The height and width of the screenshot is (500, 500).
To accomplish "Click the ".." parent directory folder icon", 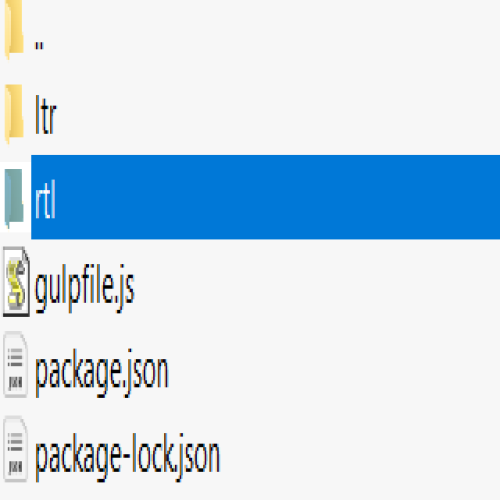I will point(14,28).
